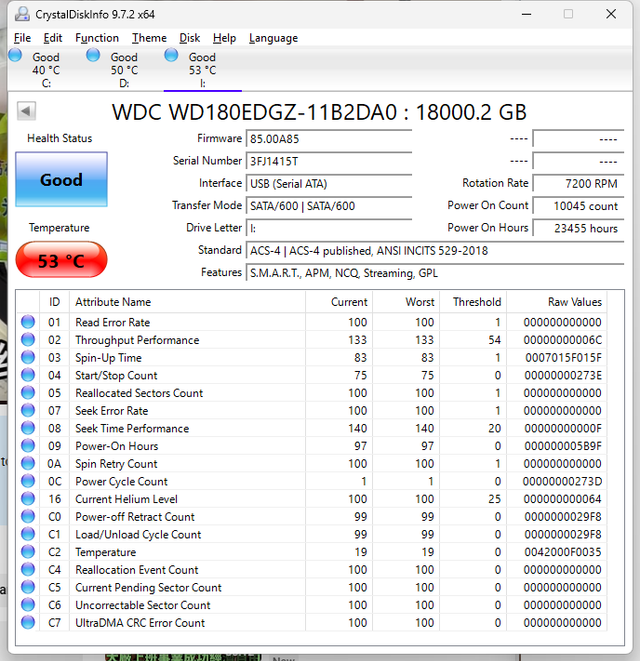Click status orb for Seek Time Performance

(x=28, y=428)
